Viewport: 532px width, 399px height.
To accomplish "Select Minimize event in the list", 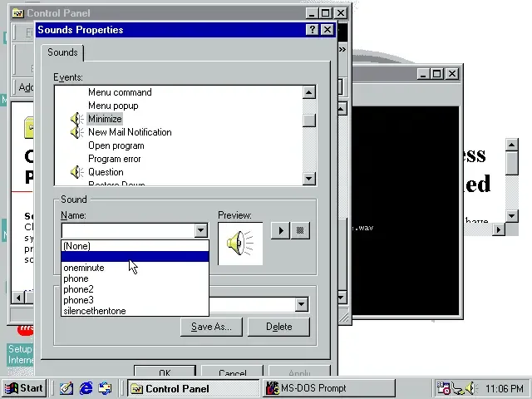I will coord(105,119).
